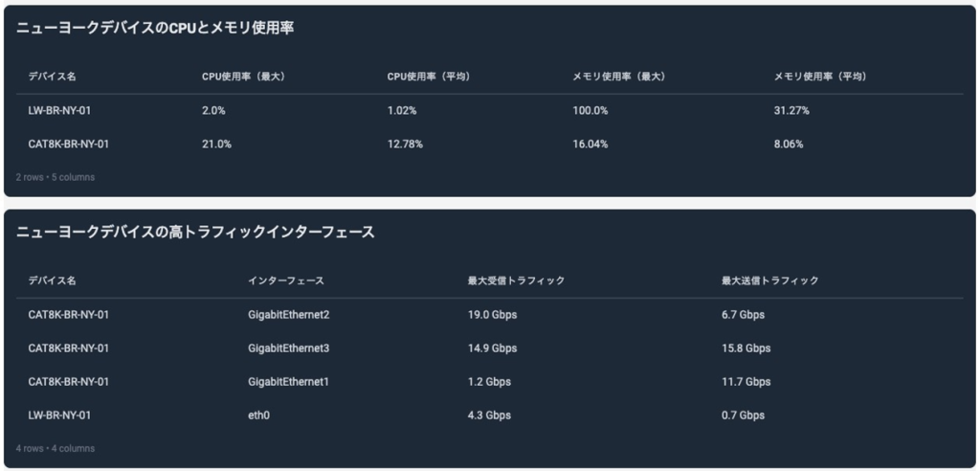Click the 最大受信トラフィック column header

coord(516,280)
